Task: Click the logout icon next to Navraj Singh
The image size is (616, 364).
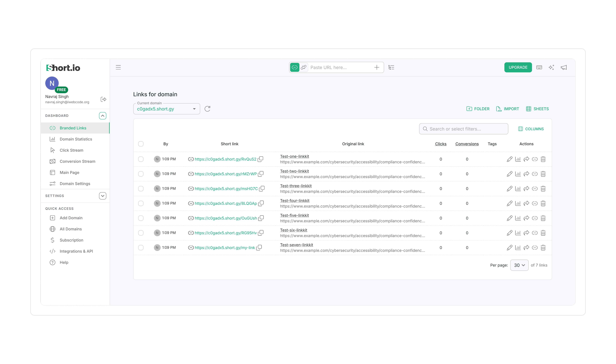Action: [x=103, y=99]
